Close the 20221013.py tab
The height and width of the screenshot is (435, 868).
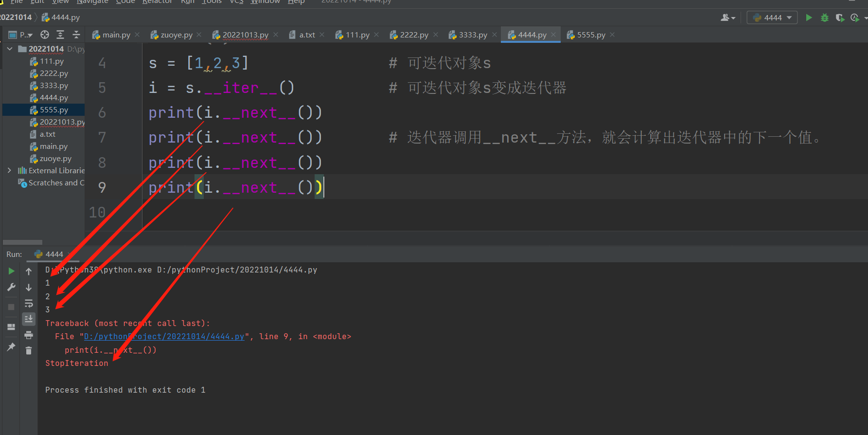[x=276, y=35]
